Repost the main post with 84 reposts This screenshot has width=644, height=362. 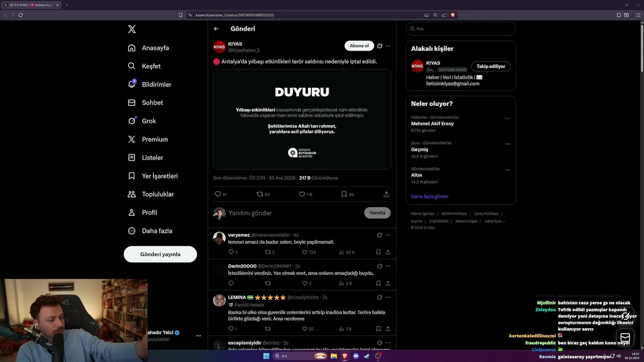pyautogui.click(x=260, y=194)
